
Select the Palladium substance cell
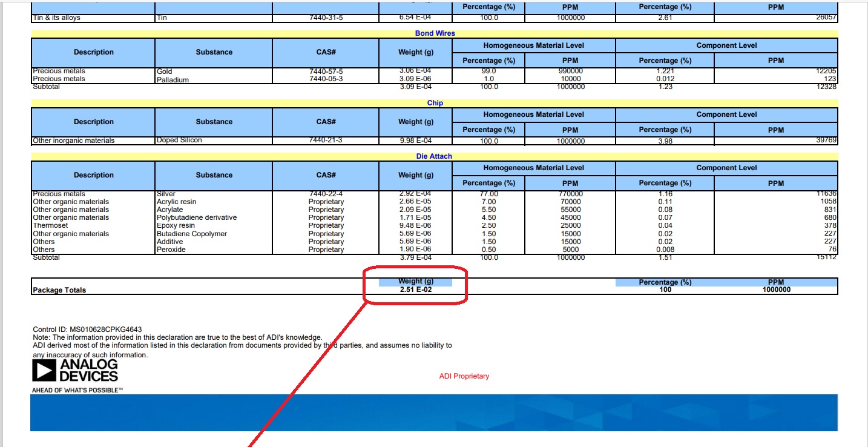173,79
